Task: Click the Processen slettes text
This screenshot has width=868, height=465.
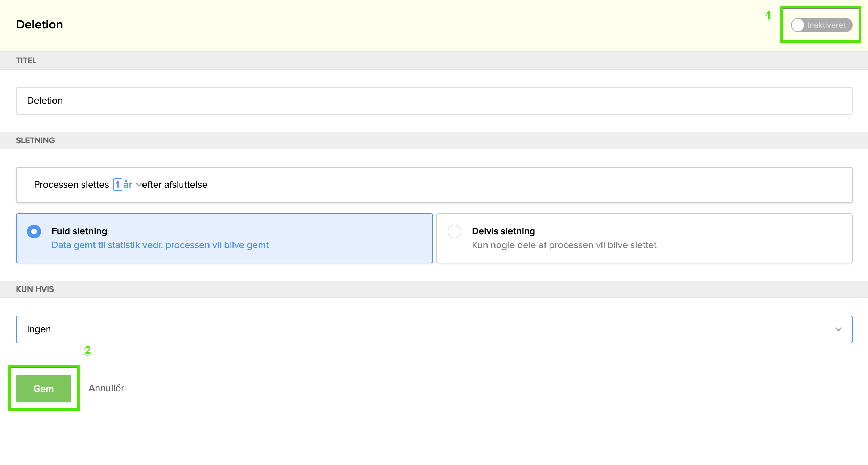Action: pos(72,185)
